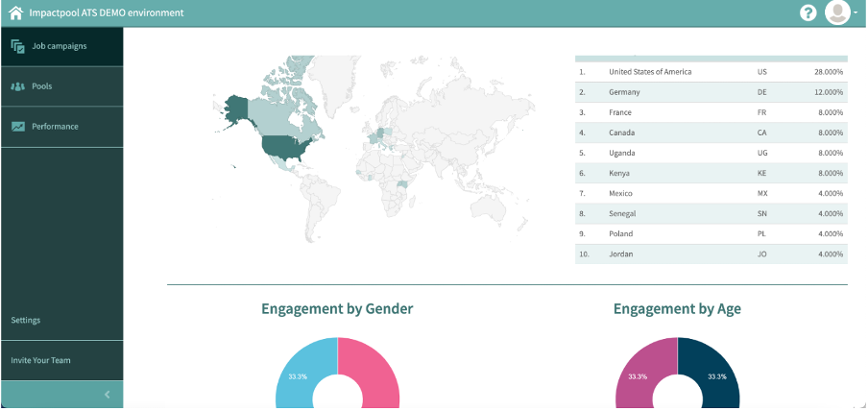Click the user avatar profile picture

tap(837, 12)
